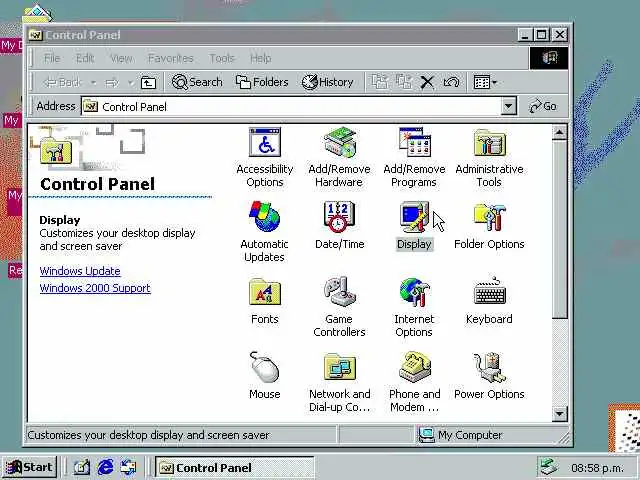
Task: Open Date/Time applet
Action: [339, 225]
